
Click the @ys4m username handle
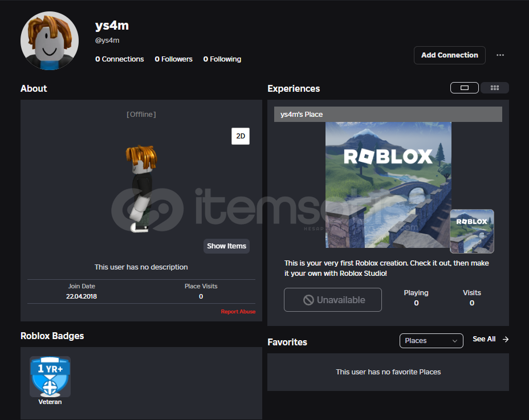click(x=107, y=40)
